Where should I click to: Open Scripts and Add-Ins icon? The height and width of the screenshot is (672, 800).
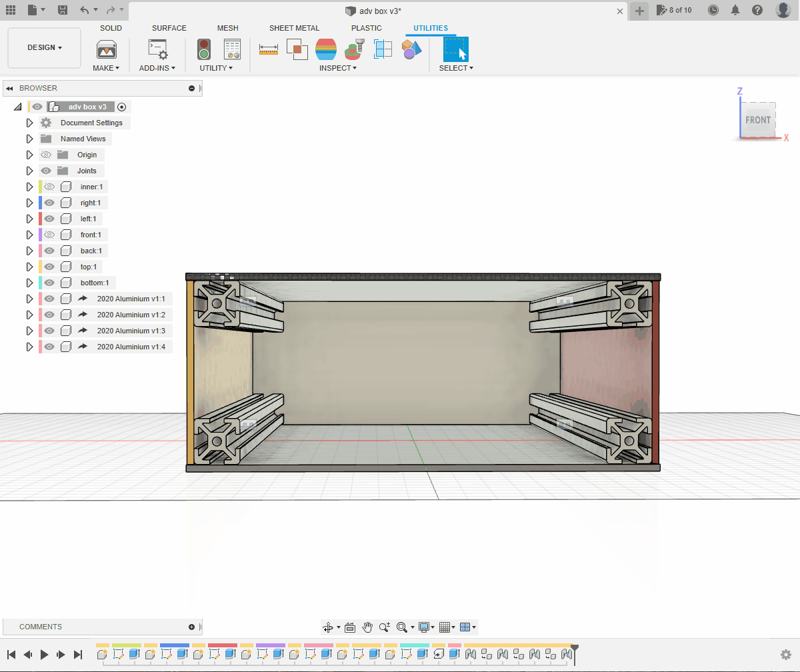pyautogui.click(x=158, y=49)
